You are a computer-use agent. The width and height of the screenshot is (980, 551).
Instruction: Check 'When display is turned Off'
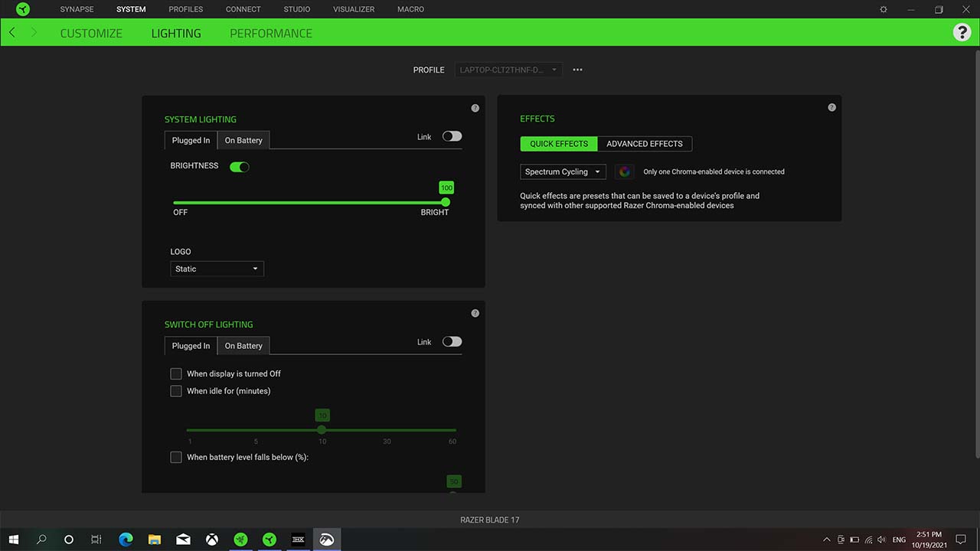tap(176, 373)
